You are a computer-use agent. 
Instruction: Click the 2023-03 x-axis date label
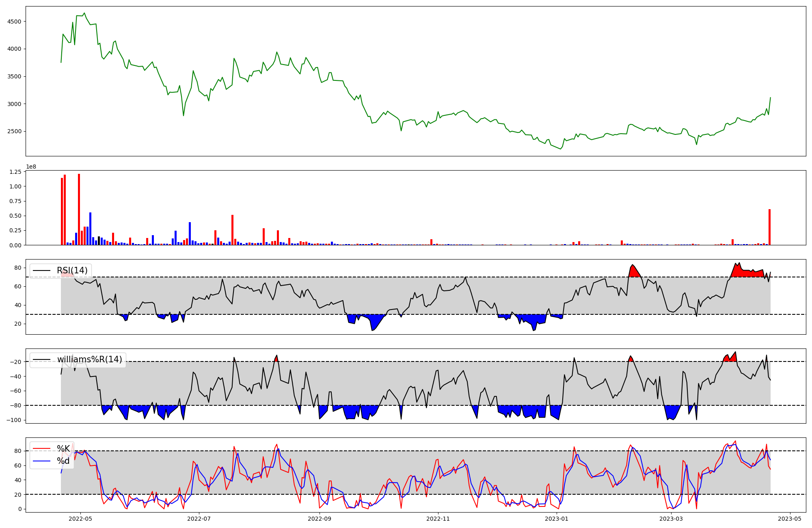(671, 519)
